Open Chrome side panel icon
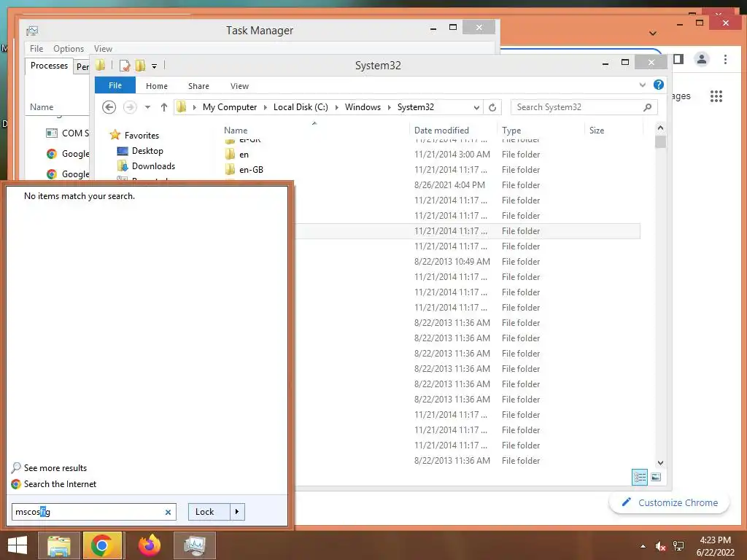Image resolution: width=747 pixels, height=560 pixels. (x=678, y=60)
